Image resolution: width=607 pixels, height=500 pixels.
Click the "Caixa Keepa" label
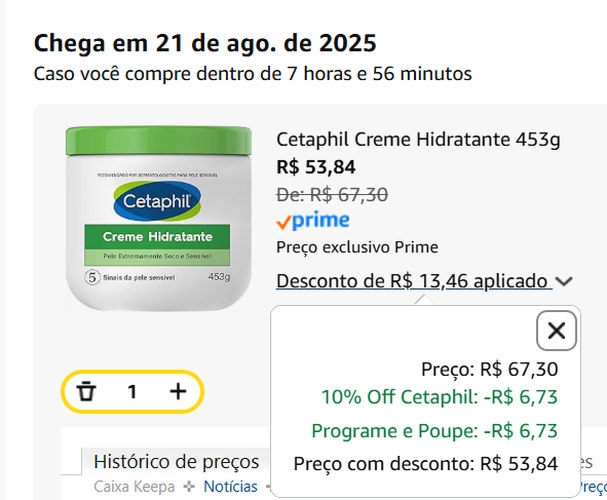[136, 486]
